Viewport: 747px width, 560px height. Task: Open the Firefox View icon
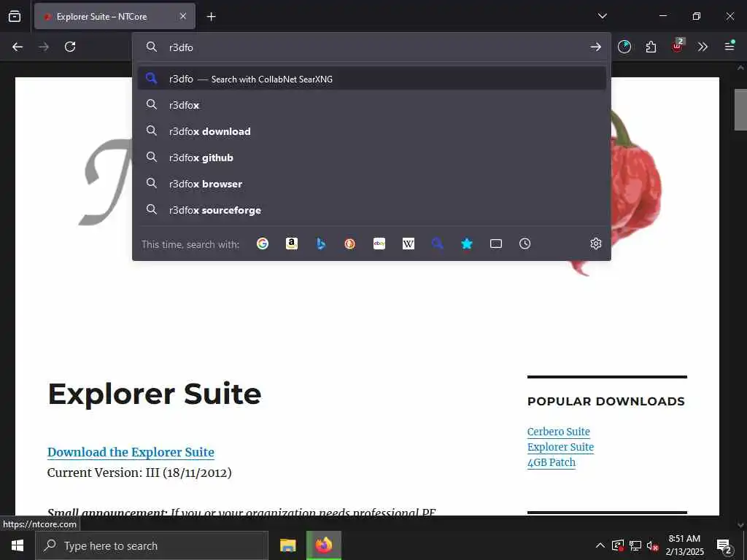(15, 16)
